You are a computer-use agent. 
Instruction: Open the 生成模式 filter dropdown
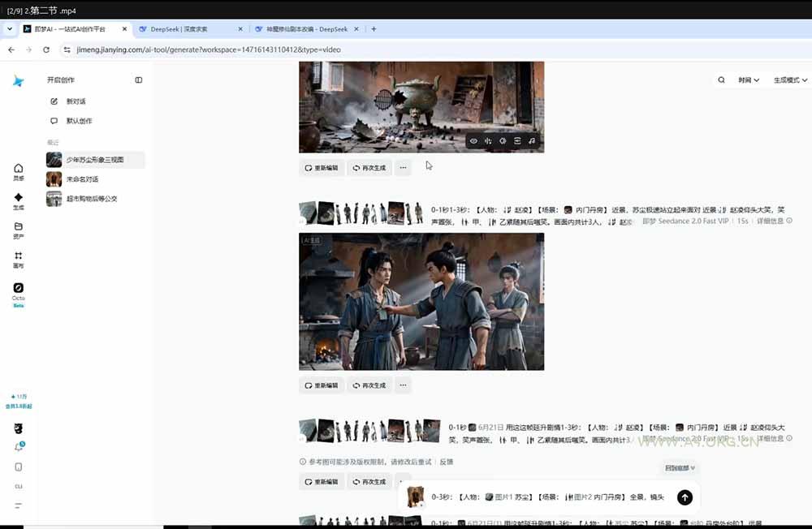click(x=790, y=80)
